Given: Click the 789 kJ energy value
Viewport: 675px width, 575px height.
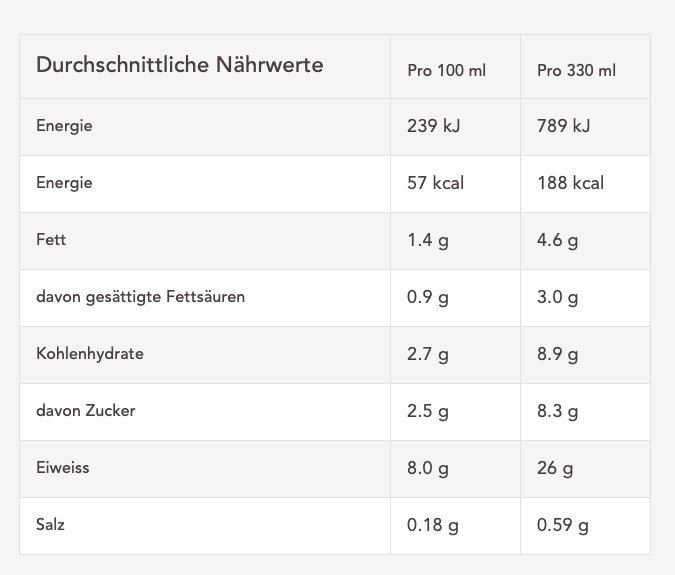Looking at the screenshot, I should [564, 126].
